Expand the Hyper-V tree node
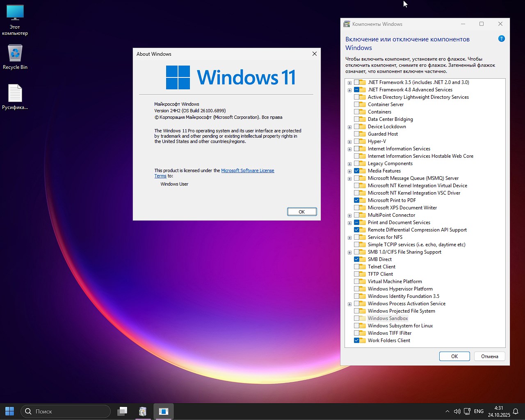This screenshot has height=420, width=525. 349,142
